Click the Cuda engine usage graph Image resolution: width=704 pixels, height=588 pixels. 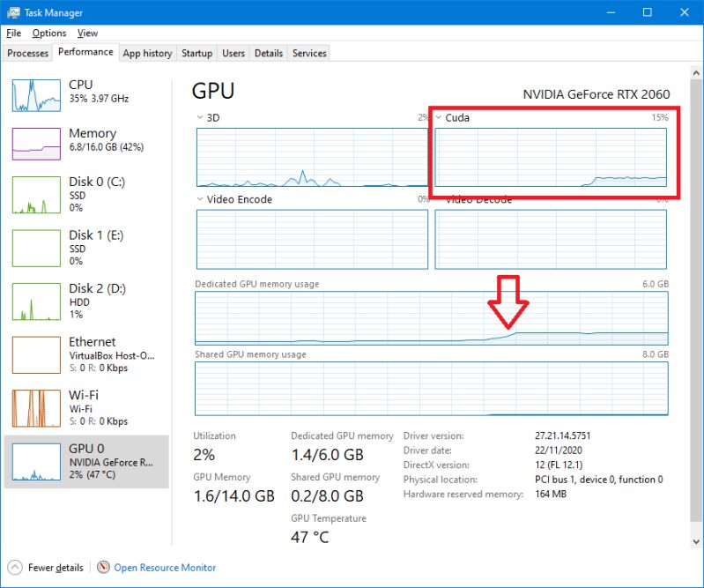(x=551, y=157)
